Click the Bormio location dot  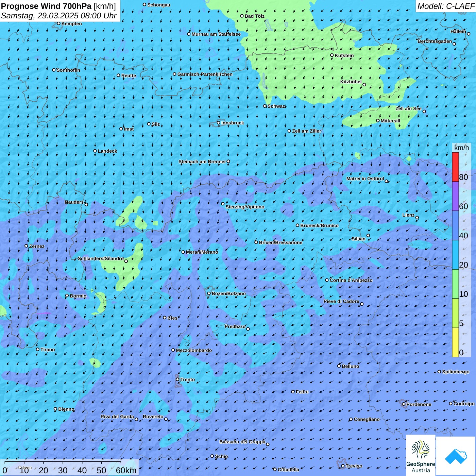click(67, 296)
